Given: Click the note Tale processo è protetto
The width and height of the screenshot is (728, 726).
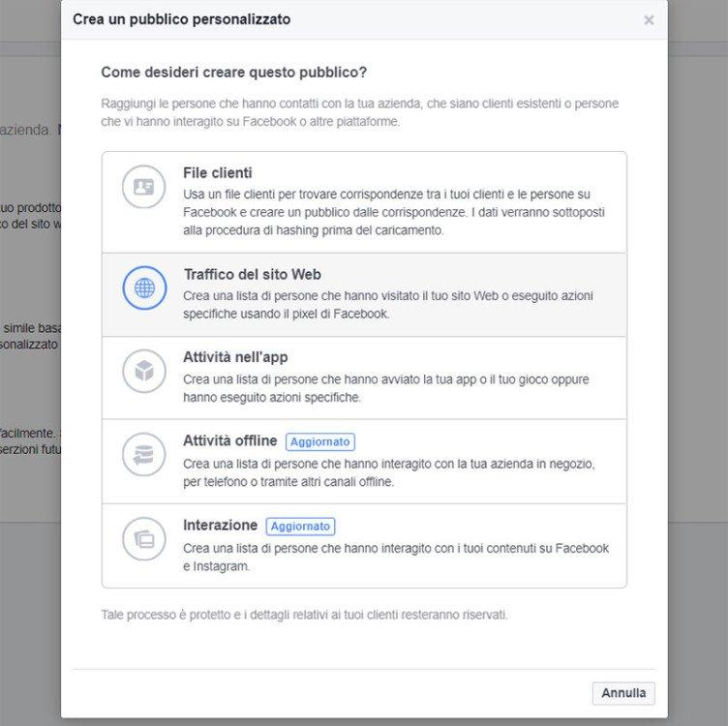Looking at the screenshot, I should [305, 615].
